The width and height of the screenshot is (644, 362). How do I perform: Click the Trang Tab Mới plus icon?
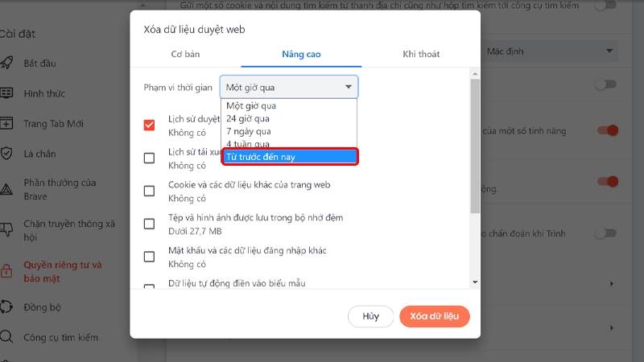(6, 123)
